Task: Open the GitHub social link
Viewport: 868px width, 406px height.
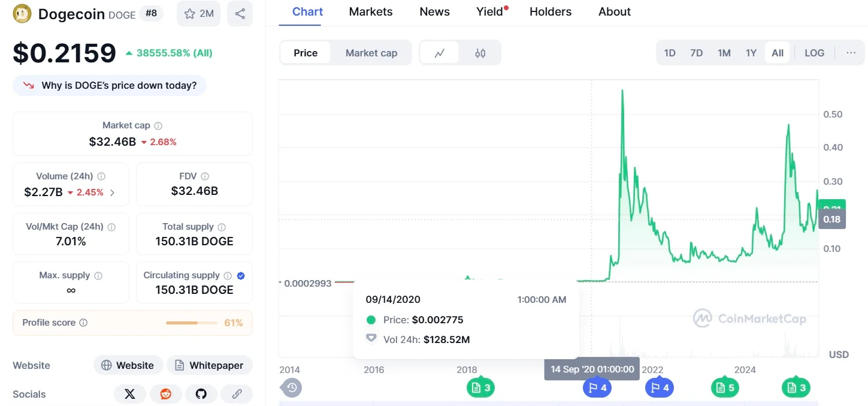Action: (201, 394)
